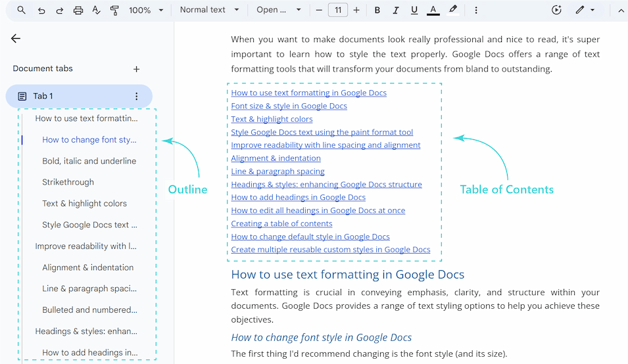Screen dimensions: 628x364
Task: Go to 'Bulleted and numbered...' outline item
Action: [x=89, y=309]
